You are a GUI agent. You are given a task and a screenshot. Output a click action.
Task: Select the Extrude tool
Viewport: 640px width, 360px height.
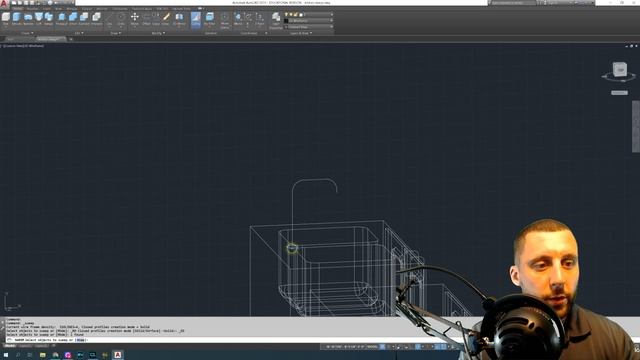pos(17,18)
